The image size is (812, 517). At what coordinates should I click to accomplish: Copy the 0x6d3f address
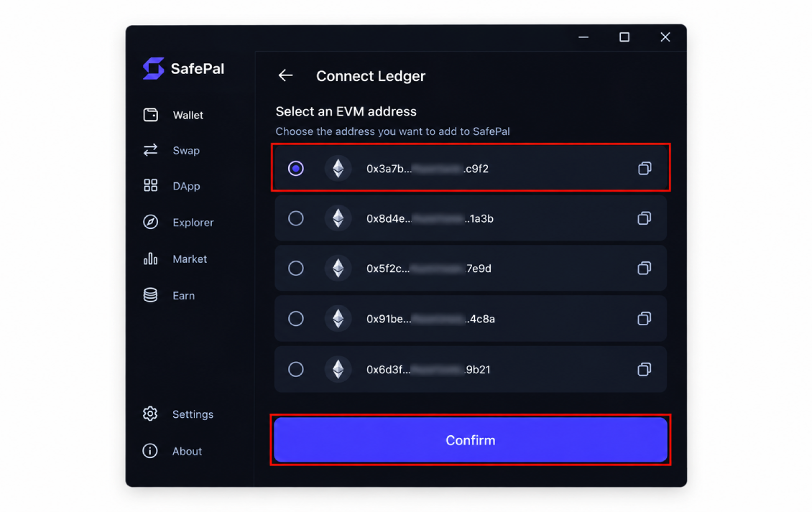(645, 369)
